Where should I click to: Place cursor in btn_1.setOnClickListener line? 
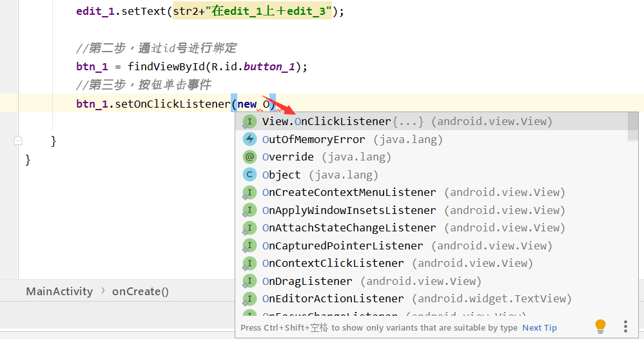coord(176,104)
